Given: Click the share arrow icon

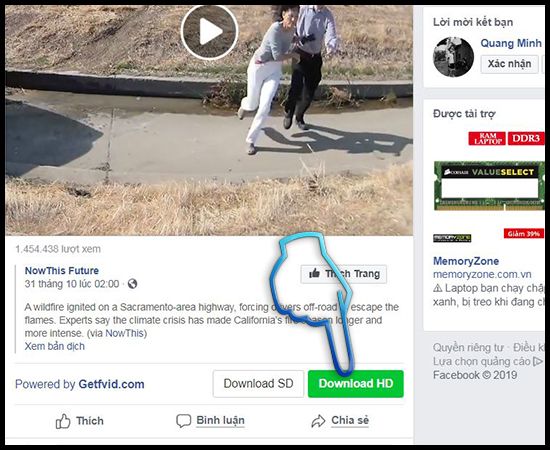Looking at the screenshot, I should click(318, 421).
